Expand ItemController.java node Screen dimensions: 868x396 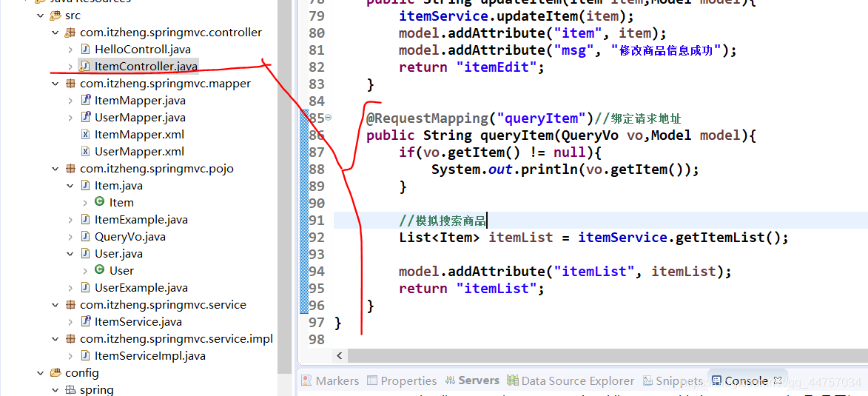(70, 67)
